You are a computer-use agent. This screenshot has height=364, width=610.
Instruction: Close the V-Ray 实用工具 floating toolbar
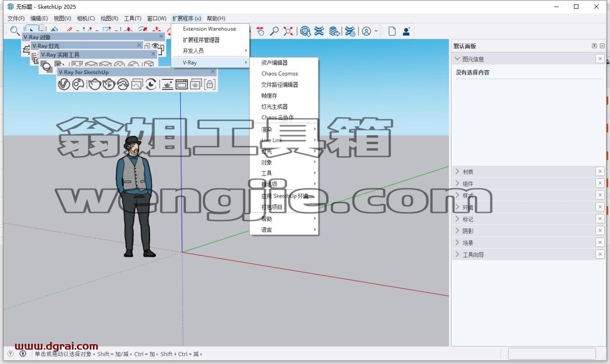[153, 54]
